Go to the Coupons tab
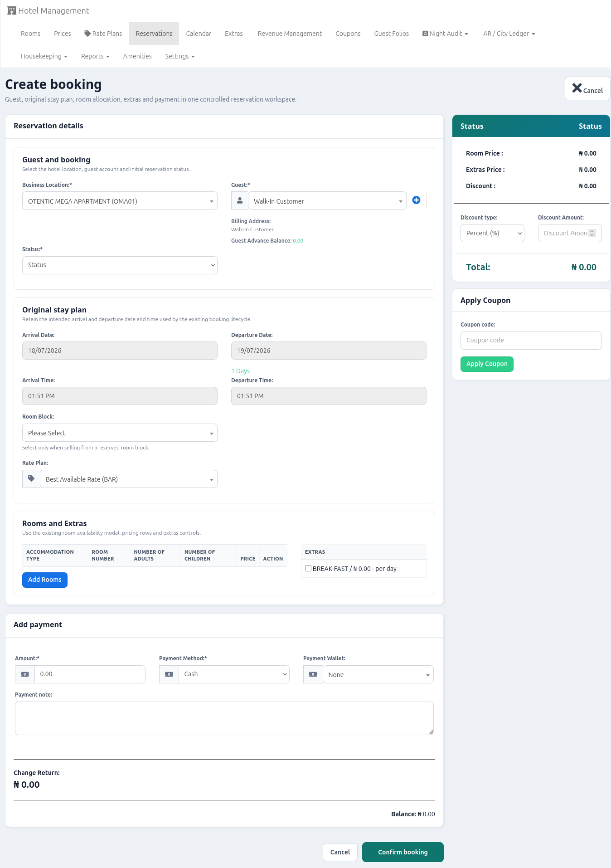The width and height of the screenshot is (611, 868). 348,34
